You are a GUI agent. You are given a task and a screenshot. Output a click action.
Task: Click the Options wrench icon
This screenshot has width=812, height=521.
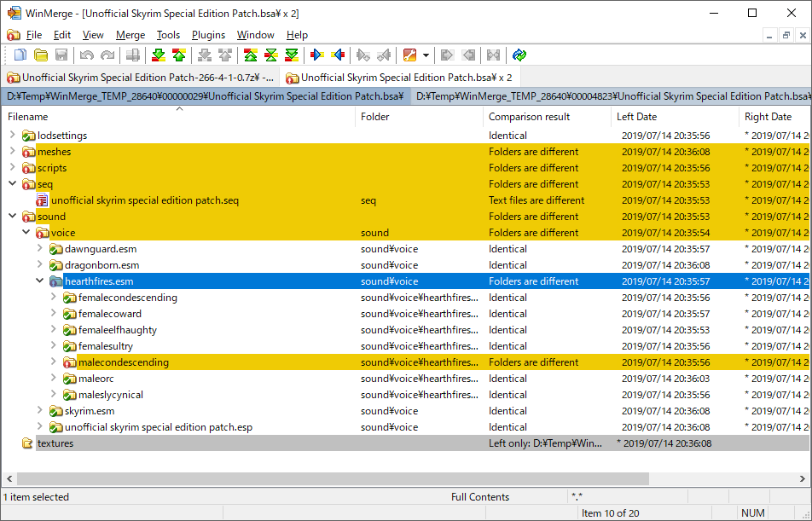pos(409,55)
